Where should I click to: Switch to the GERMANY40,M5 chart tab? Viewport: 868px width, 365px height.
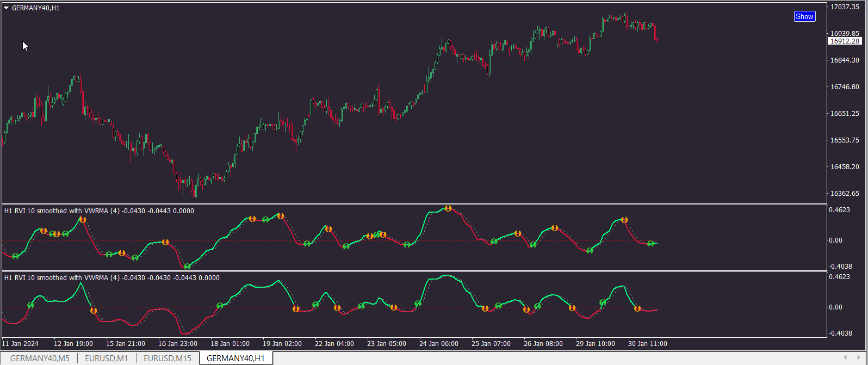click(40, 358)
